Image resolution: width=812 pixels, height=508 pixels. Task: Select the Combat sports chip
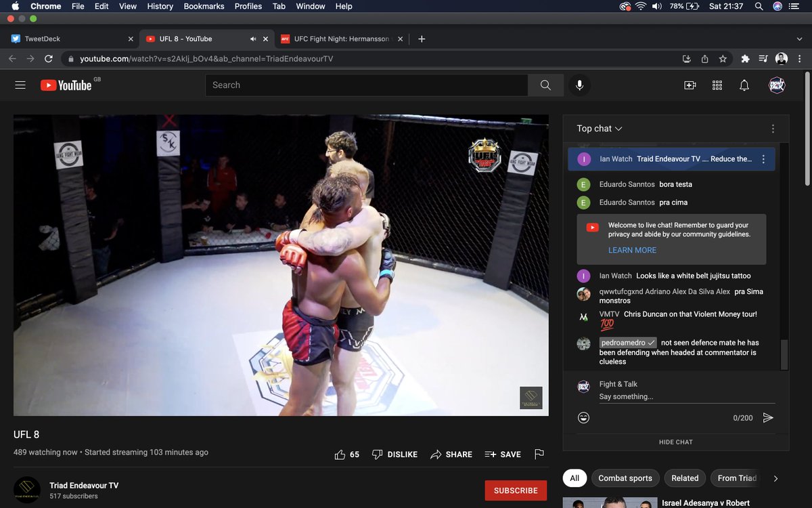point(625,478)
